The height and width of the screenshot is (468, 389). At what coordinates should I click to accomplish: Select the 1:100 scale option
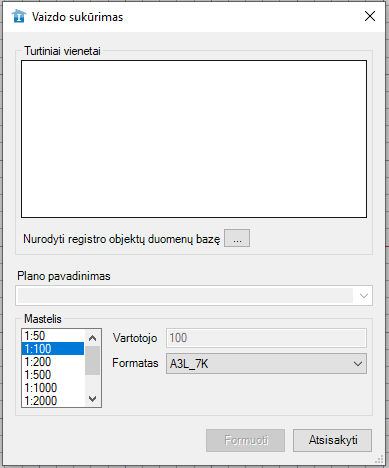point(53,349)
